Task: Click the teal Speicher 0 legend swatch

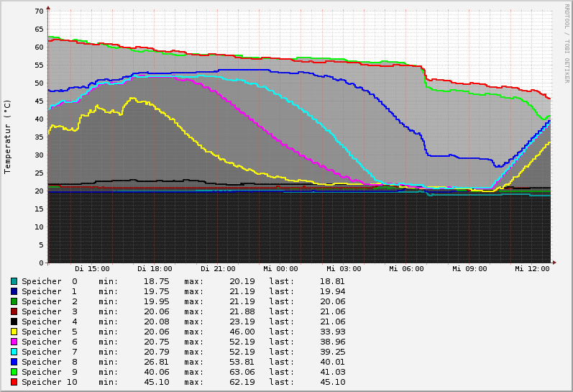Action: pos(14,281)
